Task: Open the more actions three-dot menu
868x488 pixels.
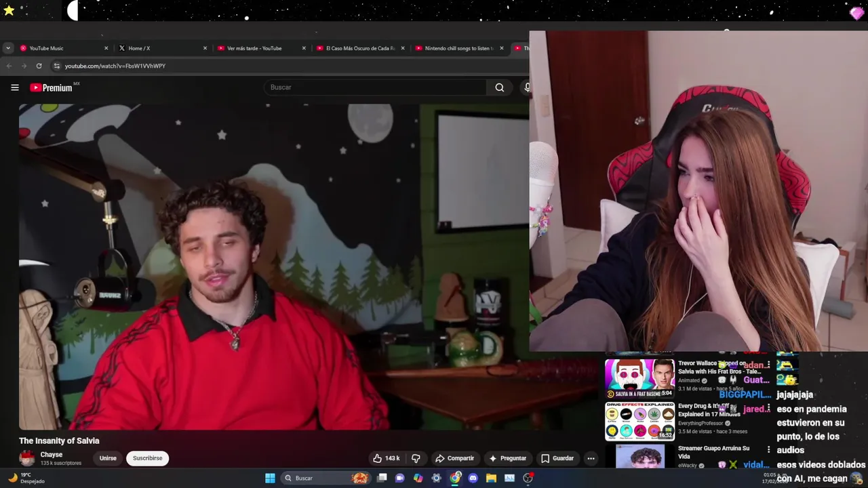Action: point(591,458)
